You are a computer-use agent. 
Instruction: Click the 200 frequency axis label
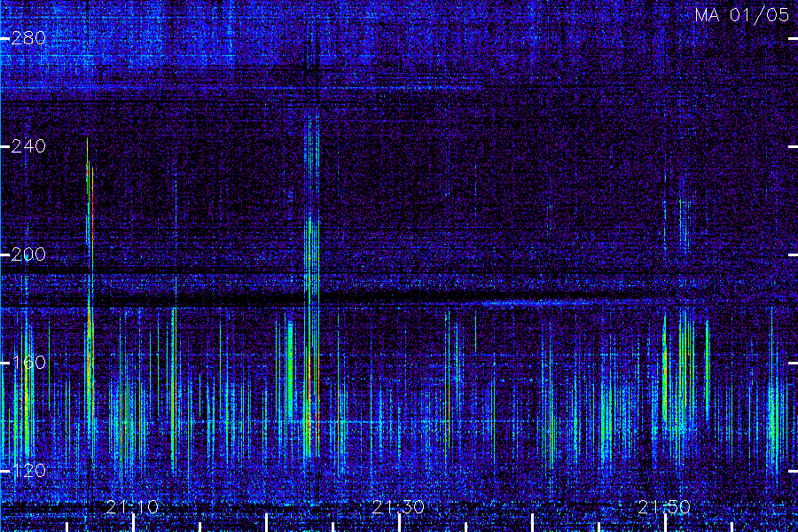click(28, 254)
